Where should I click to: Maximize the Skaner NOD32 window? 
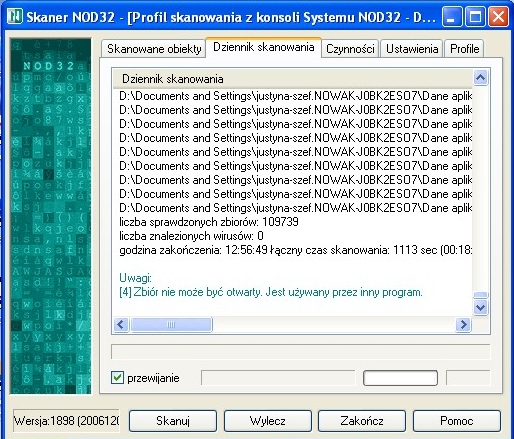coord(475,16)
